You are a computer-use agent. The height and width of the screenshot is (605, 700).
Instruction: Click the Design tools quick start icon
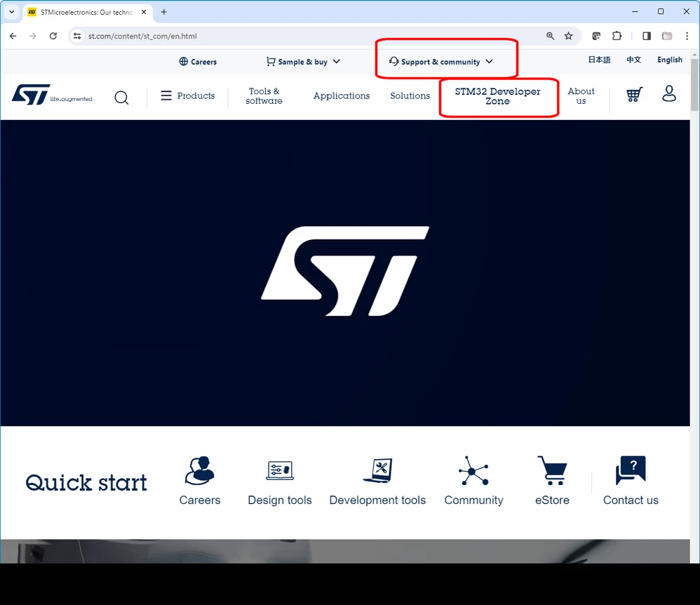[280, 470]
